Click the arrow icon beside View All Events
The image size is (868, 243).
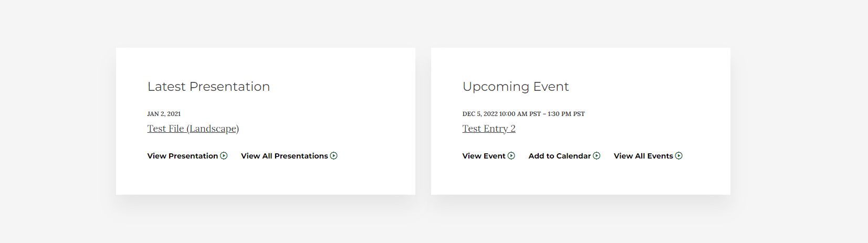pyautogui.click(x=679, y=156)
